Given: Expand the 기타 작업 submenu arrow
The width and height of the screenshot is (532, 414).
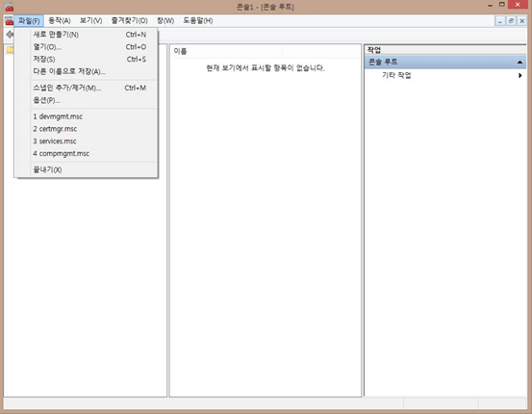Looking at the screenshot, I should coord(519,75).
